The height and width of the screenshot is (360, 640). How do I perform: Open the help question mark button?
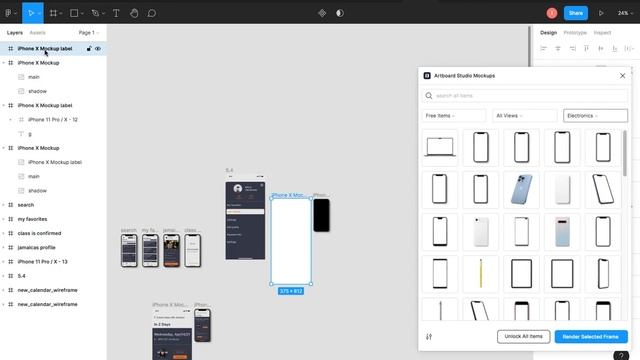coord(621,356)
